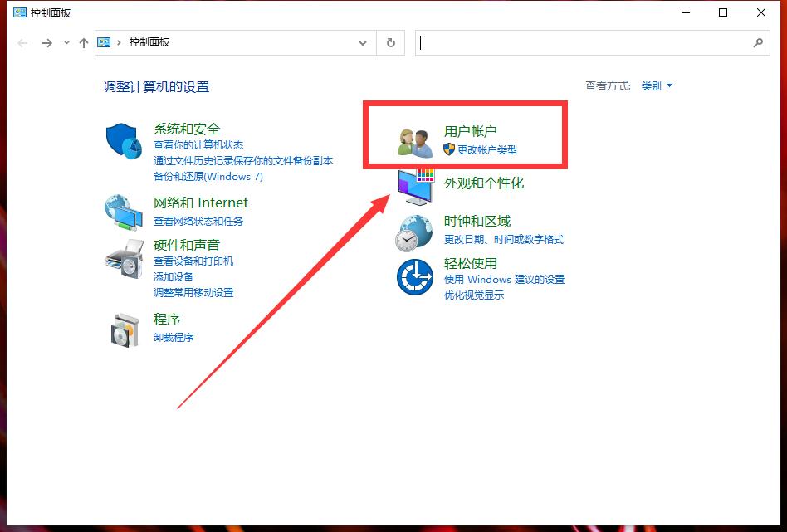Open recent pages chevron next to forward button
Viewport: 787px width, 532px height.
coord(66,42)
